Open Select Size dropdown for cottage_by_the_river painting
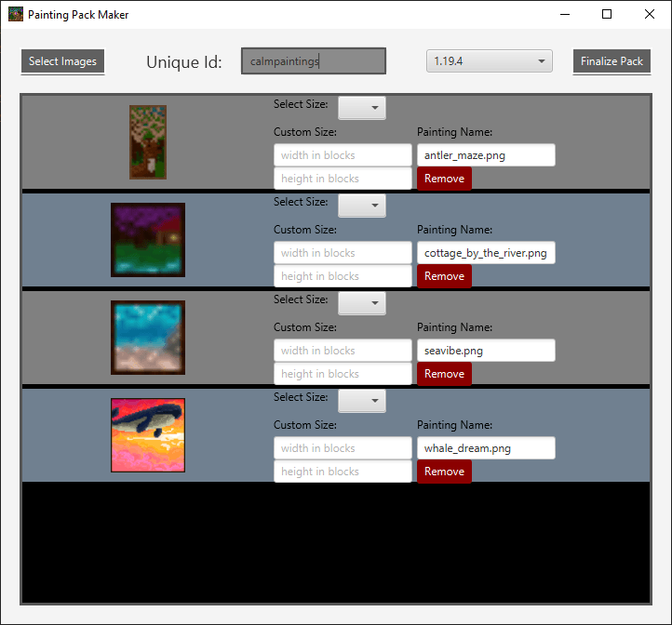 361,206
